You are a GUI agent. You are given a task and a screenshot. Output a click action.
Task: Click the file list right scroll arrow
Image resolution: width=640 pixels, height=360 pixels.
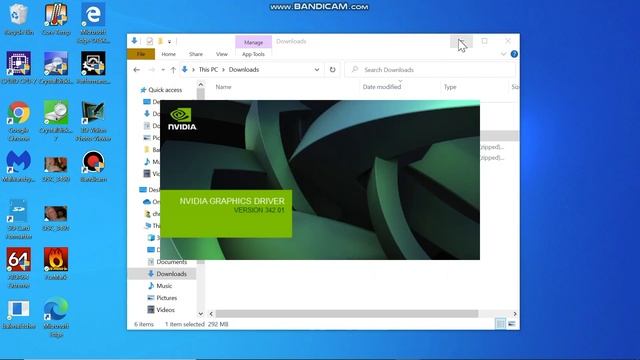click(x=515, y=313)
